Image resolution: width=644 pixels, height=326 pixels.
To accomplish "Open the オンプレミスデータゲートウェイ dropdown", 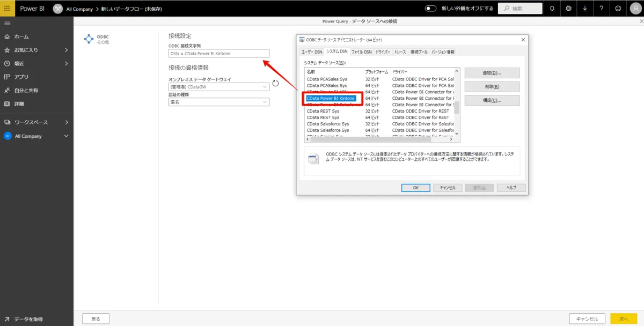I will [218, 86].
